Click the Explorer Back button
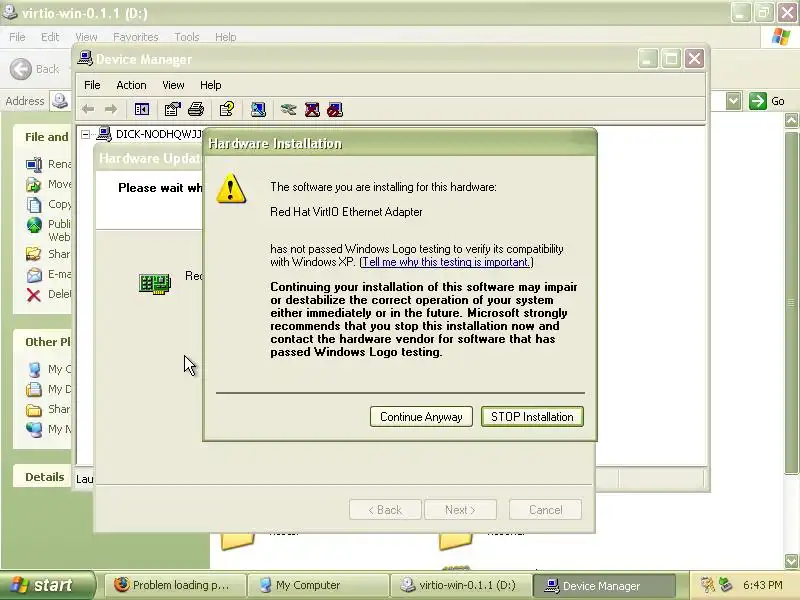Image resolution: width=800 pixels, height=600 pixels. (35, 69)
